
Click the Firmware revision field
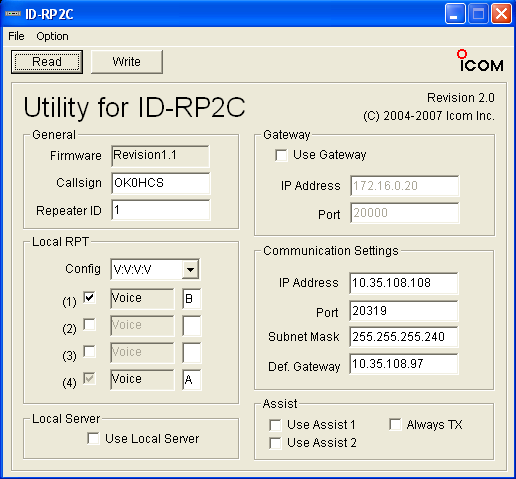tap(161, 156)
